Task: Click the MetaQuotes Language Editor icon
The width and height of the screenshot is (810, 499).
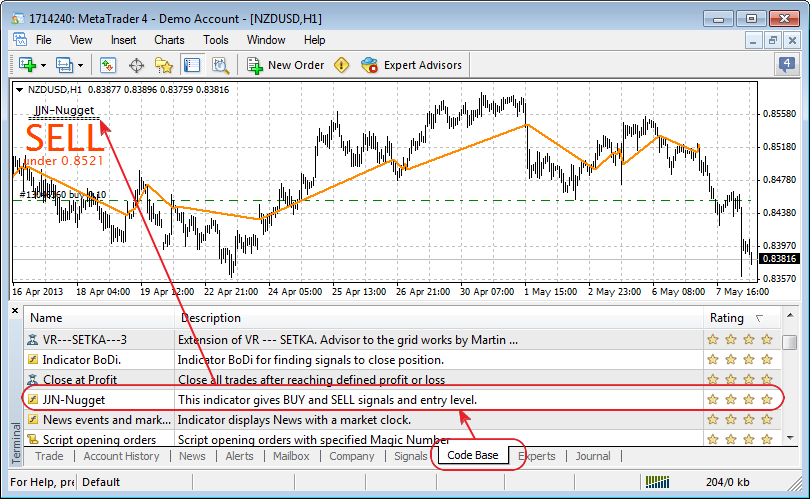Action: point(341,65)
